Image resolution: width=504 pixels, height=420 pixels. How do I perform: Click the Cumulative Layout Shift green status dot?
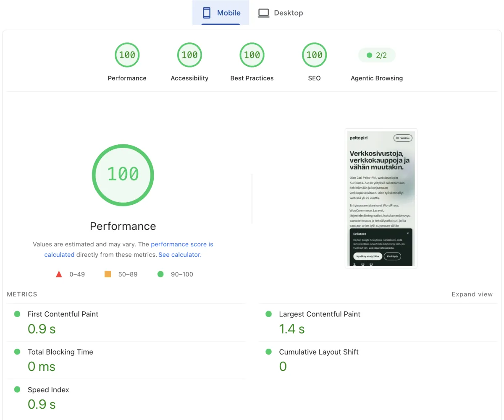click(x=268, y=352)
